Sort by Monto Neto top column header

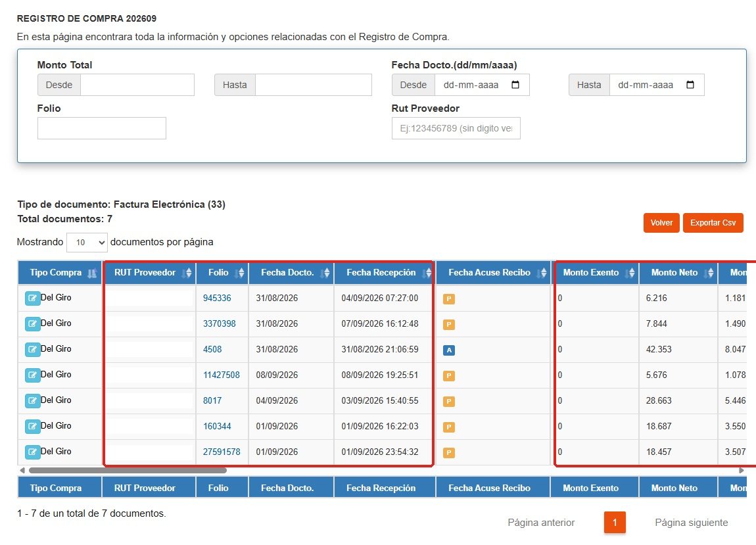[678, 272]
